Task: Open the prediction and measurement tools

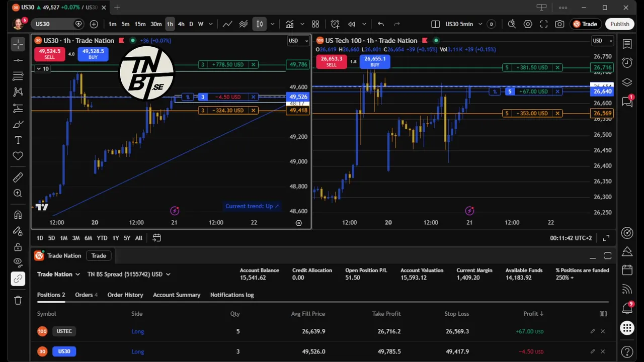Action: pyautogui.click(x=18, y=108)
